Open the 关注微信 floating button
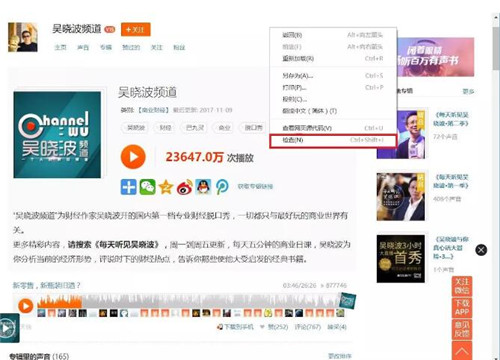This screenshot has width=500, height=360. (462, 286)
